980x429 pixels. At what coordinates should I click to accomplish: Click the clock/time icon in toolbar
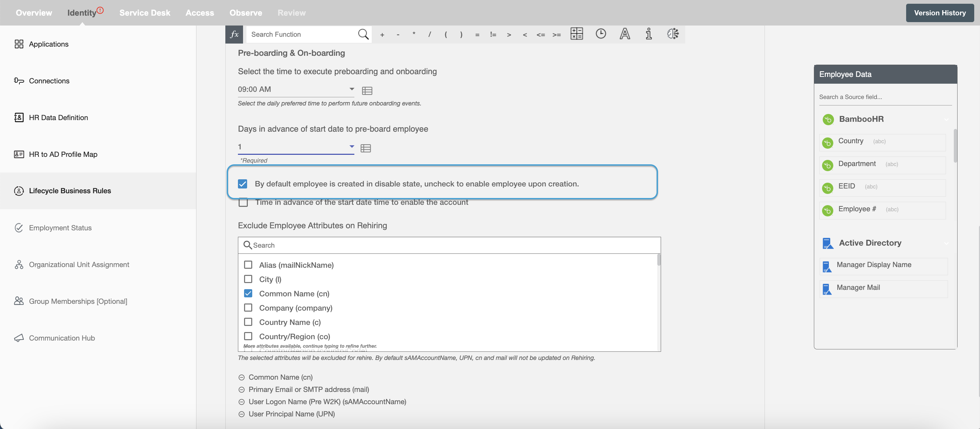click(x=600, y=34)
